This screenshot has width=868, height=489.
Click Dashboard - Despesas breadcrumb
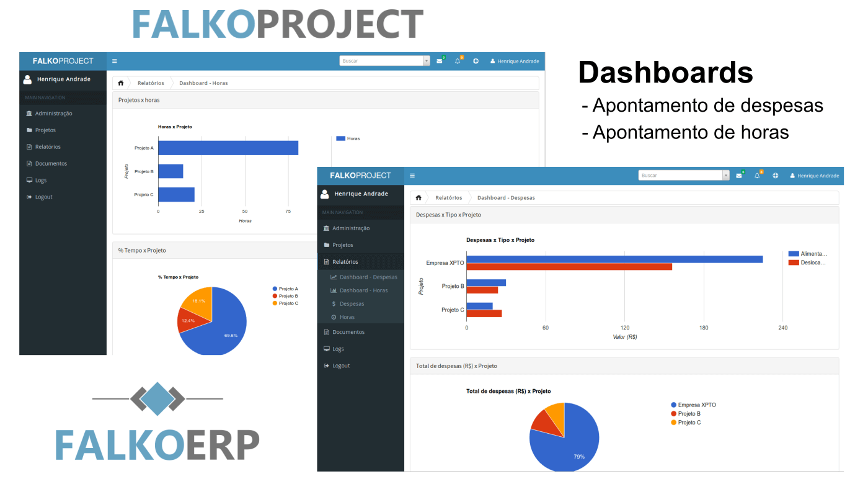click(x=506, y=197)
